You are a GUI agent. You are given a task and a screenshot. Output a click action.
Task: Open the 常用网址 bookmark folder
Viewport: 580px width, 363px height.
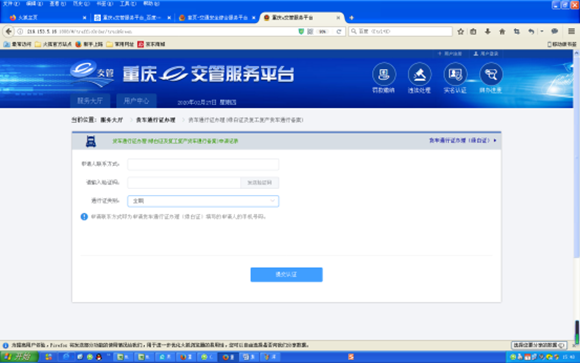pos(120,44)
